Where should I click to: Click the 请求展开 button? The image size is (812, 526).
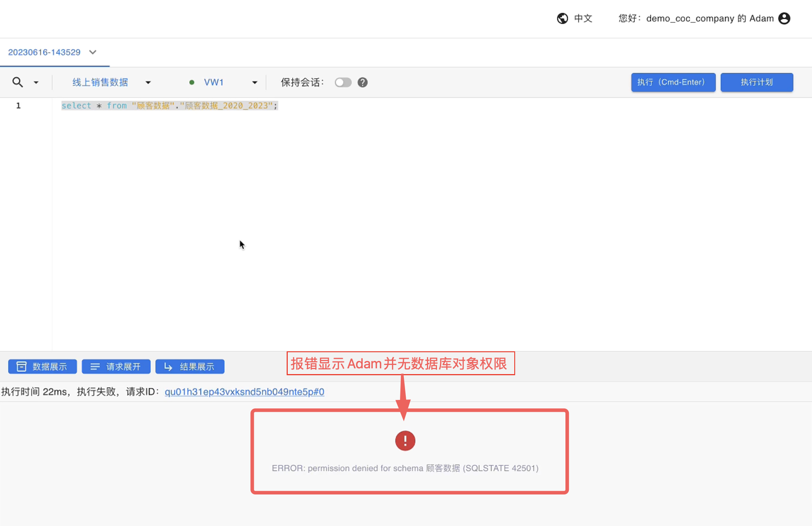[x=116, y=366]
